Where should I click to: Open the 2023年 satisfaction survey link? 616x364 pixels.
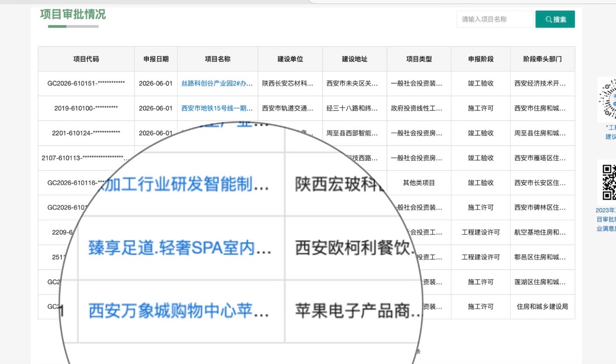606,219
